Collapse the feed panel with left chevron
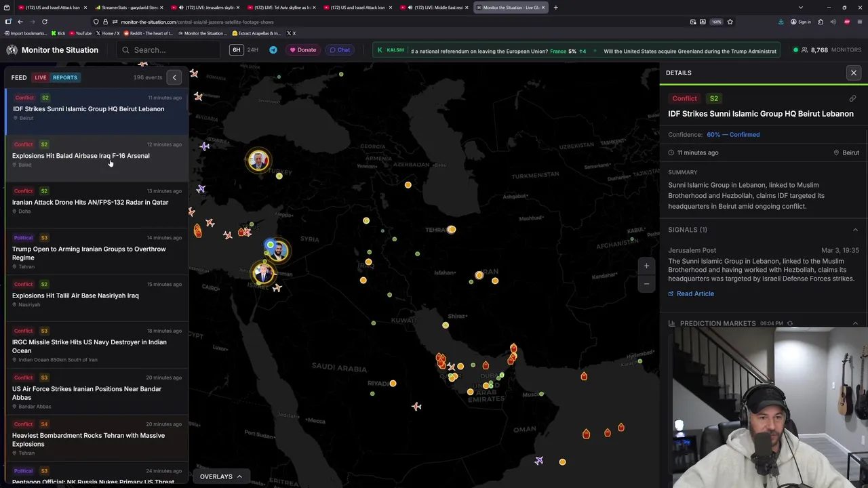Image resolution: width=868 pixels, height=488 pixels. coord(174,77)
